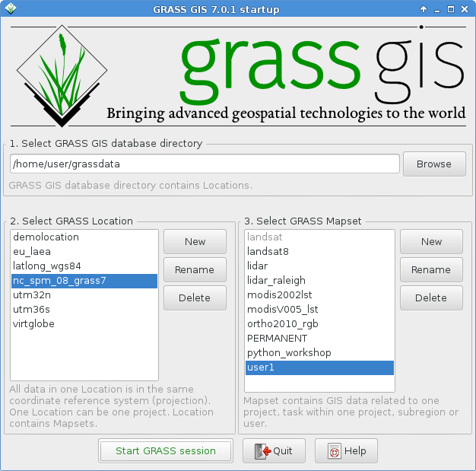Select the latlong_wgs84 location
Image resolution: width=476 pixels, height=471 pixels.
coord(46,266)
